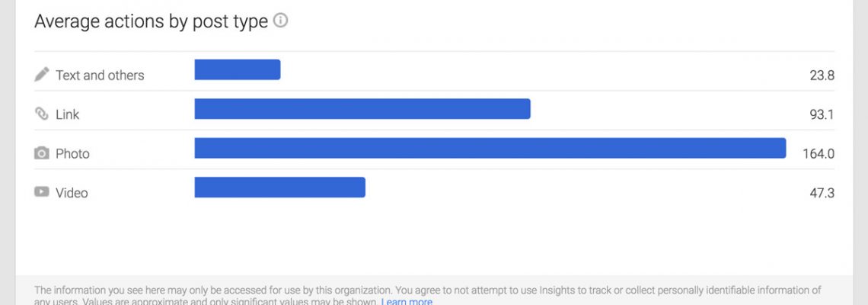Click the 164.0 value

[x=819, y=153]
